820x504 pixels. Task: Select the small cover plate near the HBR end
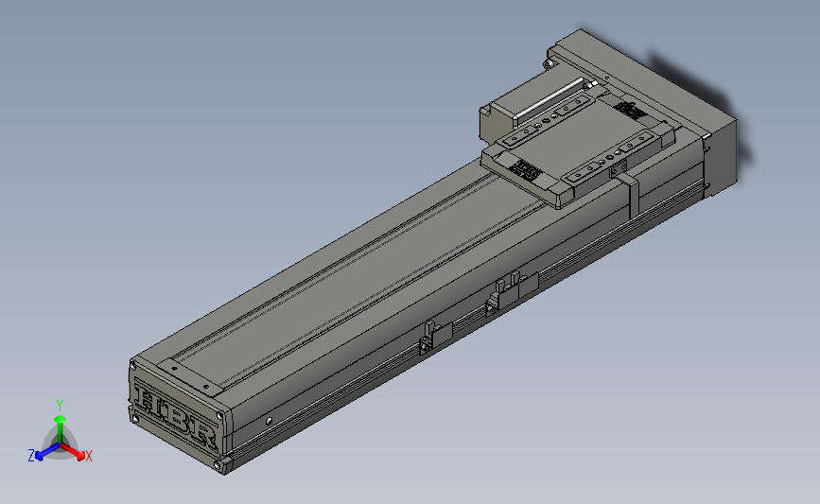click(x=191, y=376)
